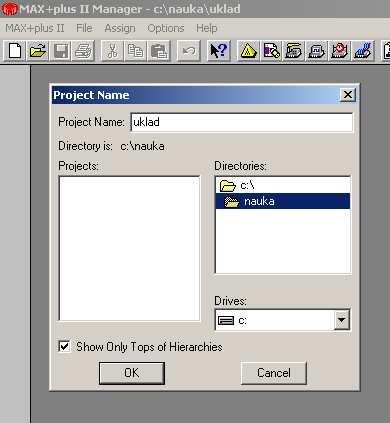Open the Programmer toolbar icon
390x423 pixels.
click(363, 51)
